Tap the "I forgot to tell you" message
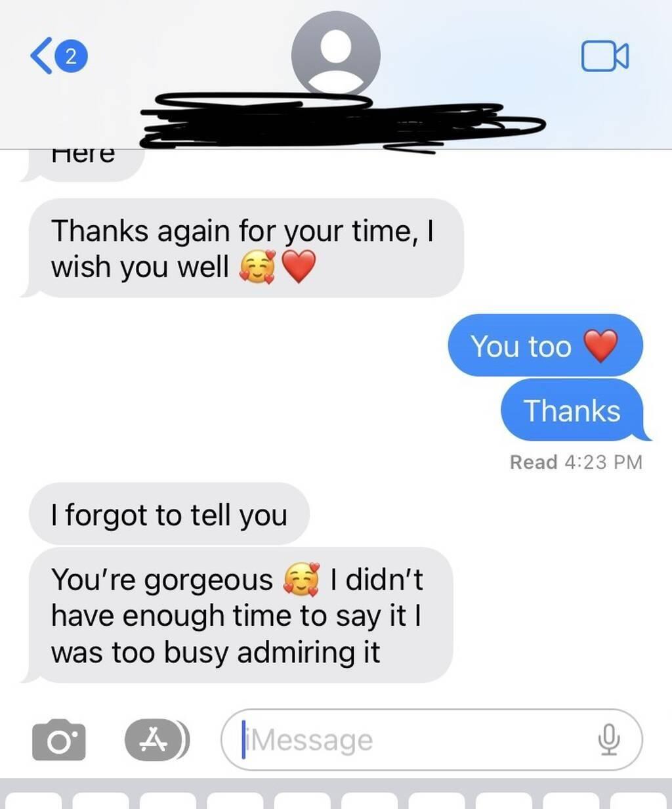Image resolution: width=672 pixels, height=809 pixels. tap(169, 514)
